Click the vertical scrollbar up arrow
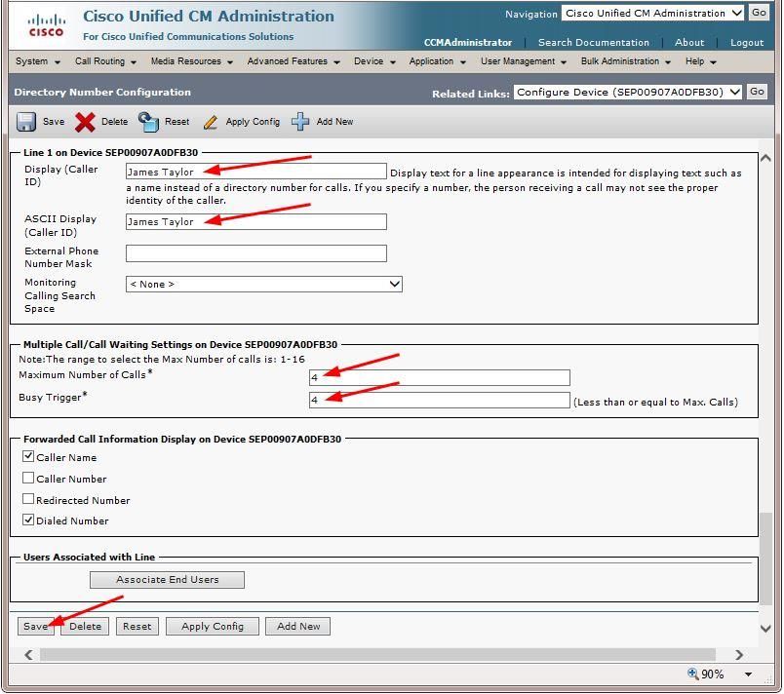Image resolution: width=784 pixels, height=694 pixels. click(x=765, y=158)
